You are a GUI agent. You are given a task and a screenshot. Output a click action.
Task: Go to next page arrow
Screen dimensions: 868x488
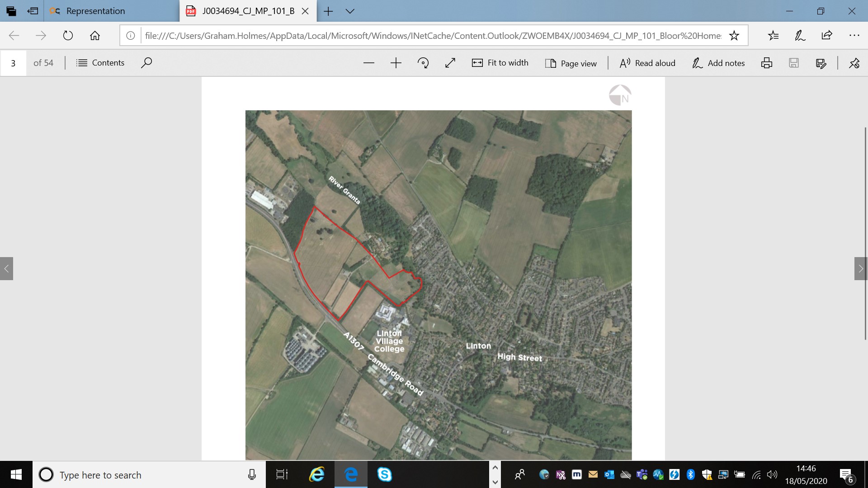[860, 268]
